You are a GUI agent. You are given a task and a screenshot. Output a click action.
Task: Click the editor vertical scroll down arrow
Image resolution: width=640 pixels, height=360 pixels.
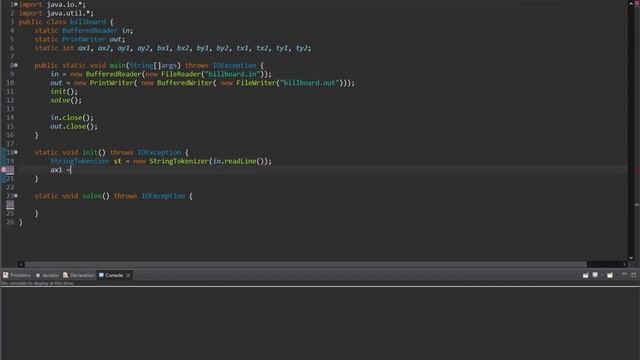631,258
